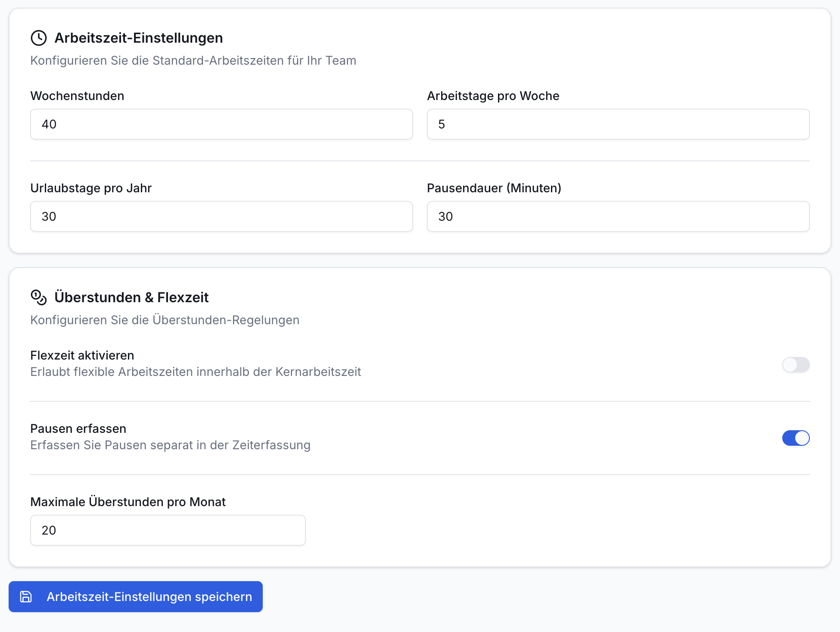The width and height of the screenshot is (840, 632).
Task: Click the Pausendauer (Minuten) label
Action: [494, 188]
